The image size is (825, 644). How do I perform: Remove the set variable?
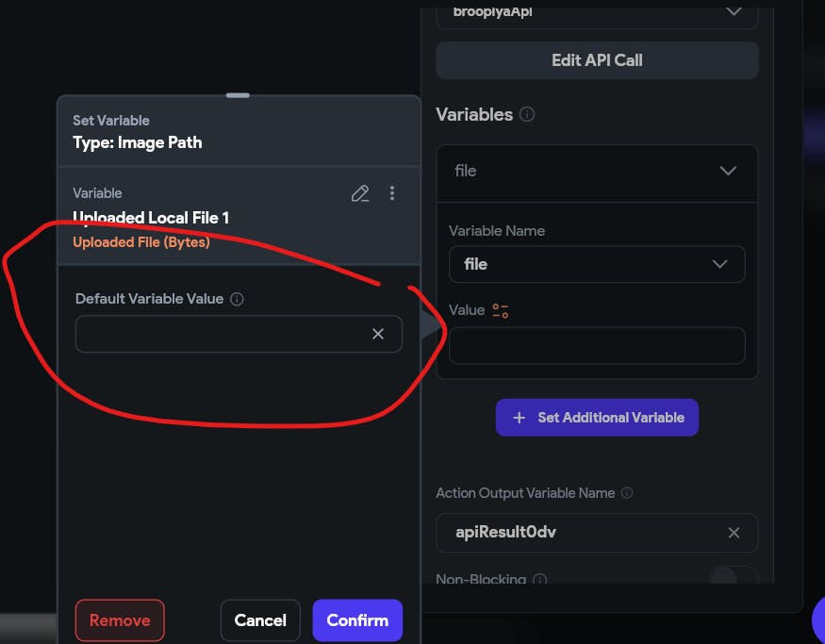[120, 620]
